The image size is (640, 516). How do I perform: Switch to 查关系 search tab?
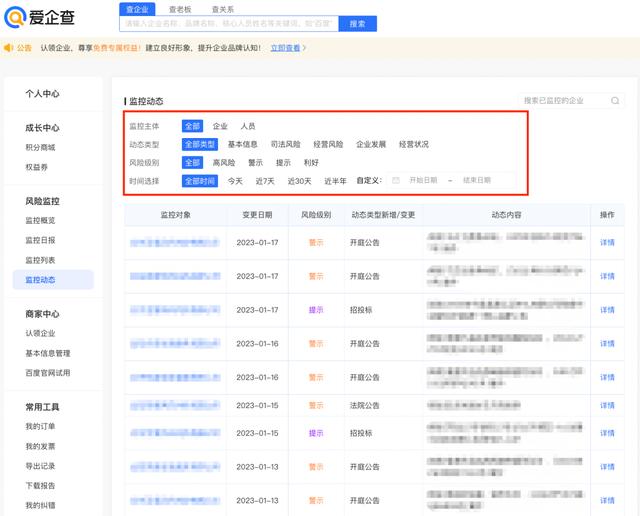click(223, 9)
